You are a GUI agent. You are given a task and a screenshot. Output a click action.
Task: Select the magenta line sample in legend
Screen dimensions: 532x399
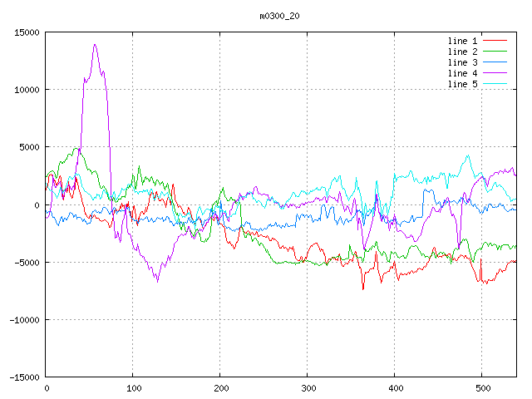(x=495, y=73)
